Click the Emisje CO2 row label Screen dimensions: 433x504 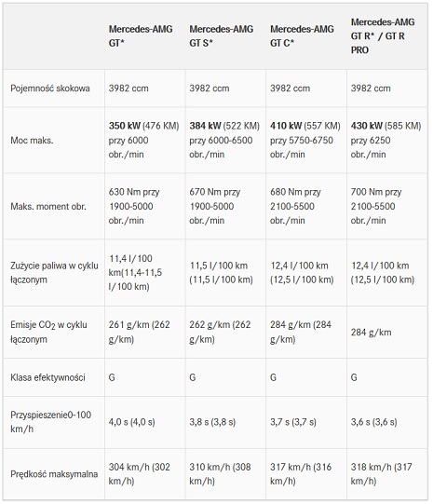coord(48,332)
